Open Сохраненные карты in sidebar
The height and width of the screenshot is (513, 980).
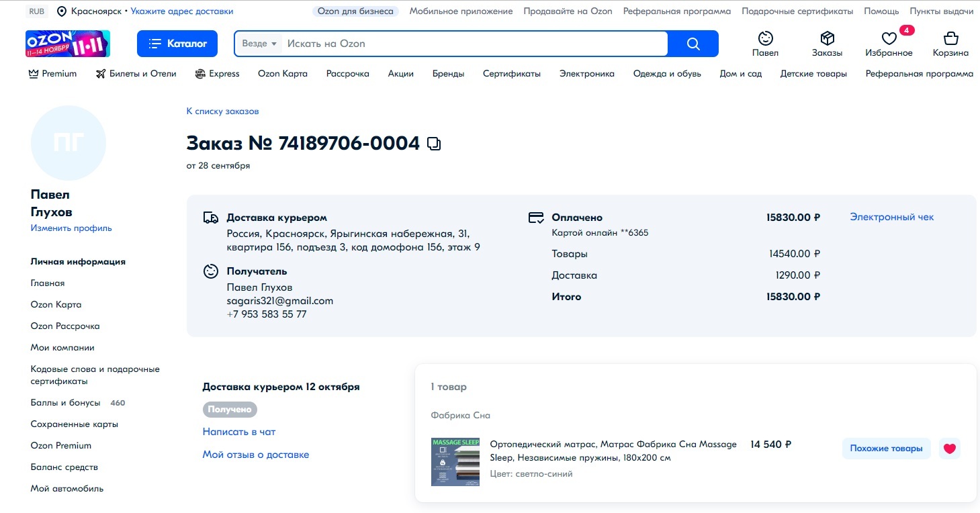pos(75,424)
